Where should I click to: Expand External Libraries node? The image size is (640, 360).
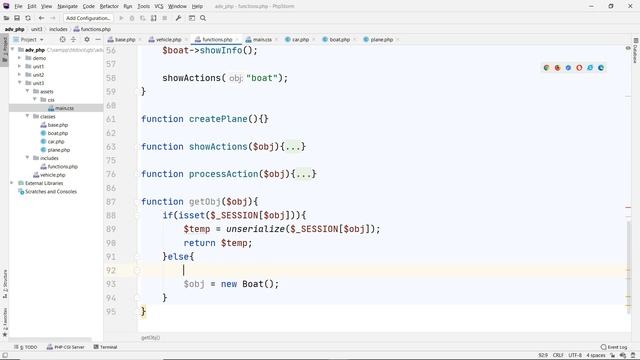pyautogui.click(x=11, y=183)
